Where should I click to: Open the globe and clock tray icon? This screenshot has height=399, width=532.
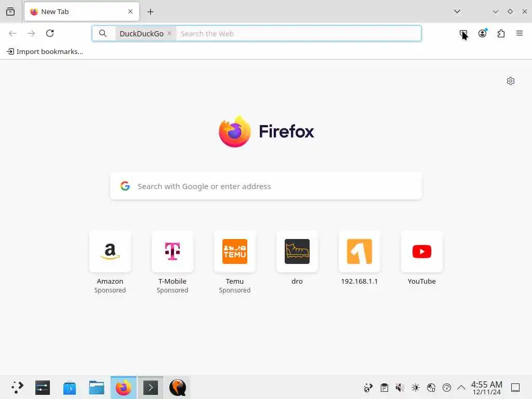(431, 388)
